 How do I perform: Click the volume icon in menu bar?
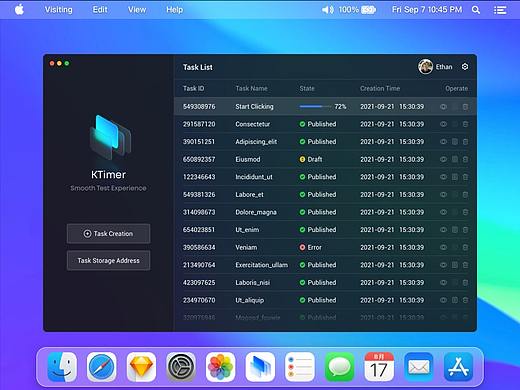coord(328,10)
